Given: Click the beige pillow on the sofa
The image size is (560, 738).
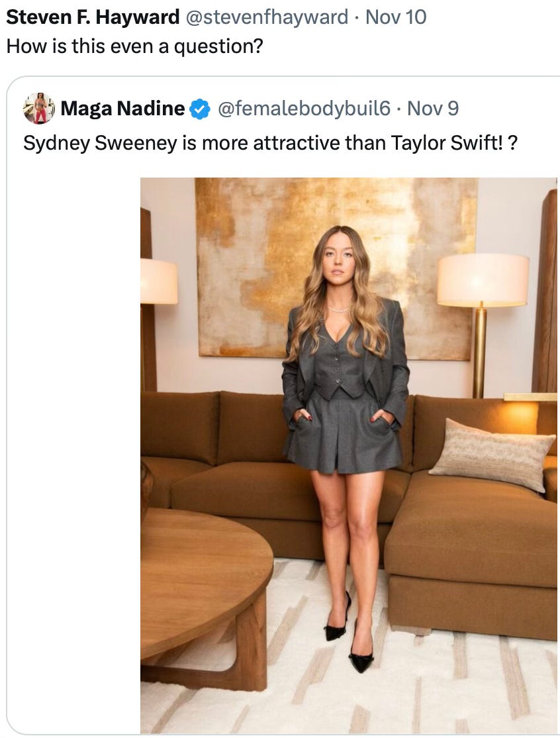Looking at the screenshot, I should click(492, 455).
